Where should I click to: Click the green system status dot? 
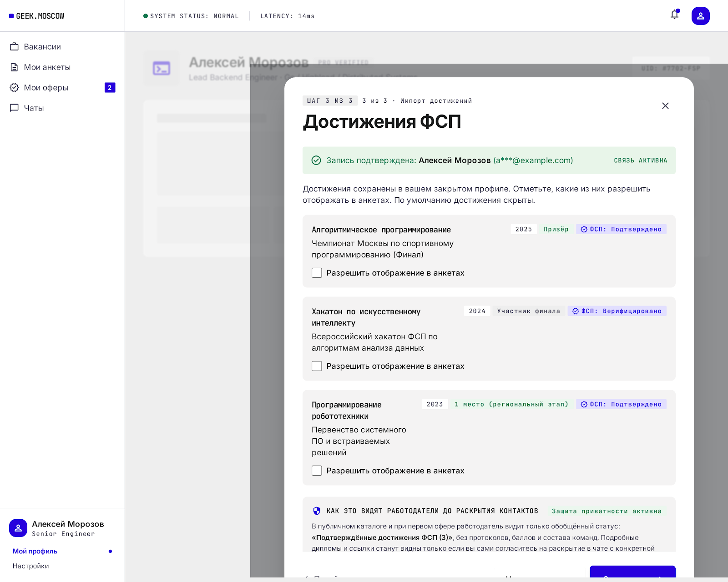click(x=146, y=16)
